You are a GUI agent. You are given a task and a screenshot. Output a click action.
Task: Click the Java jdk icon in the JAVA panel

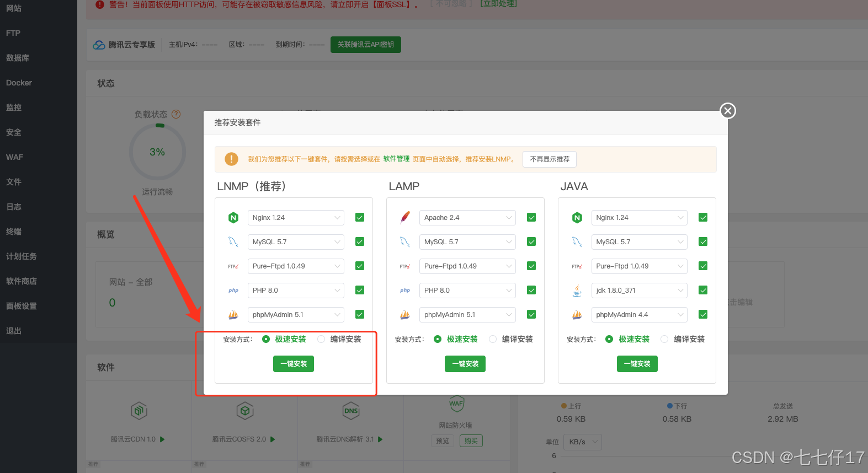point(577,291)
